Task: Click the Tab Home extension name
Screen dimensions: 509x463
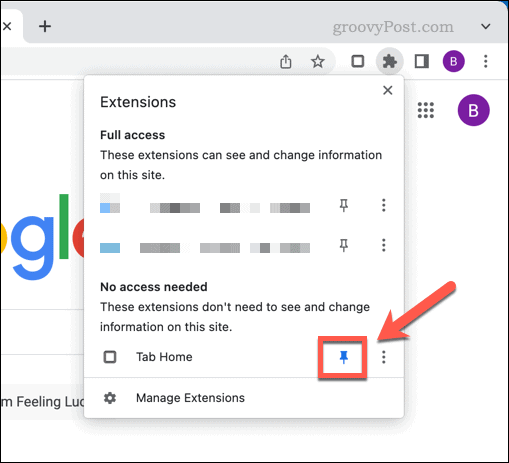Action: 164,357
